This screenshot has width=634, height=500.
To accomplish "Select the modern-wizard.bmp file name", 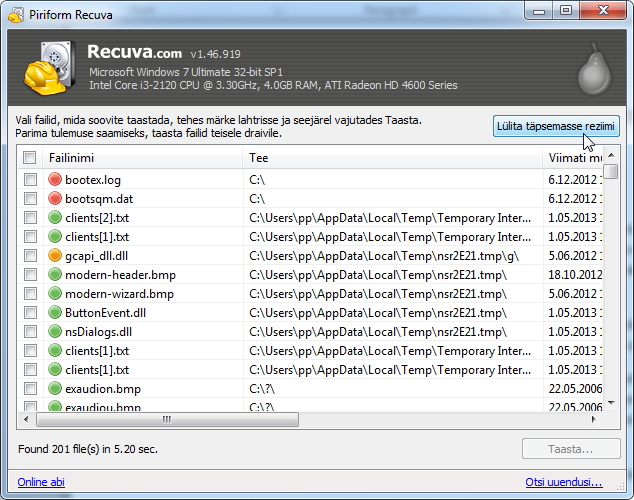I will click(x=119, y=293).
